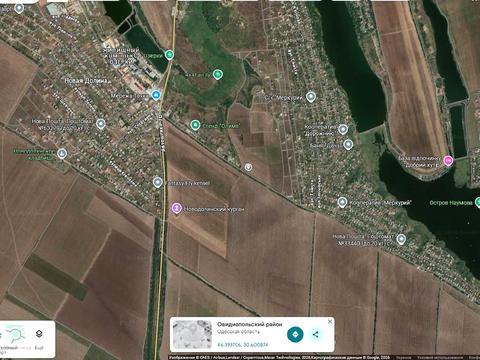Click the База відпочинку Добрий Хутір label

[x=419, y=161]
